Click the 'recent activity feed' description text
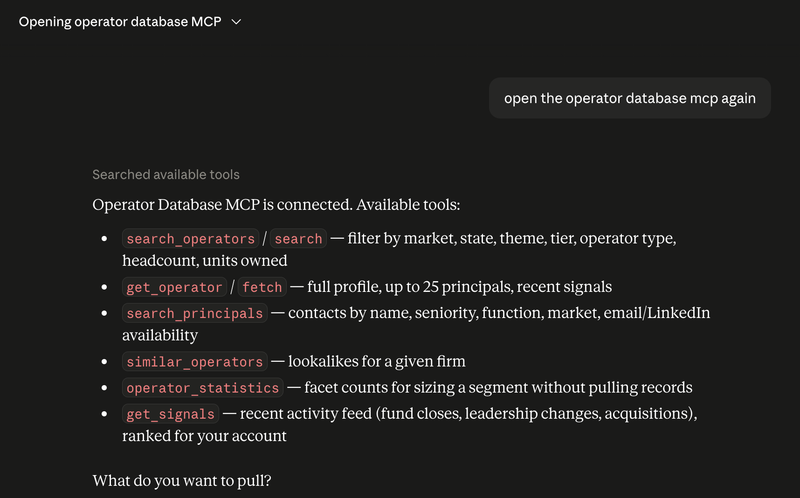Image resolution: width=800 pixels, height=498 pixels. [306, 413]
